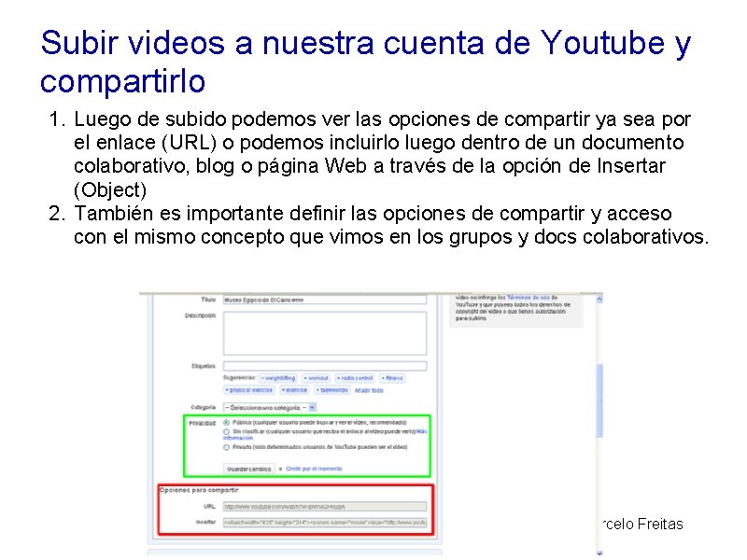The image size is (747, 560).
Task: Add the weightlifting suggested tag
Action: [x=280, y=377]
